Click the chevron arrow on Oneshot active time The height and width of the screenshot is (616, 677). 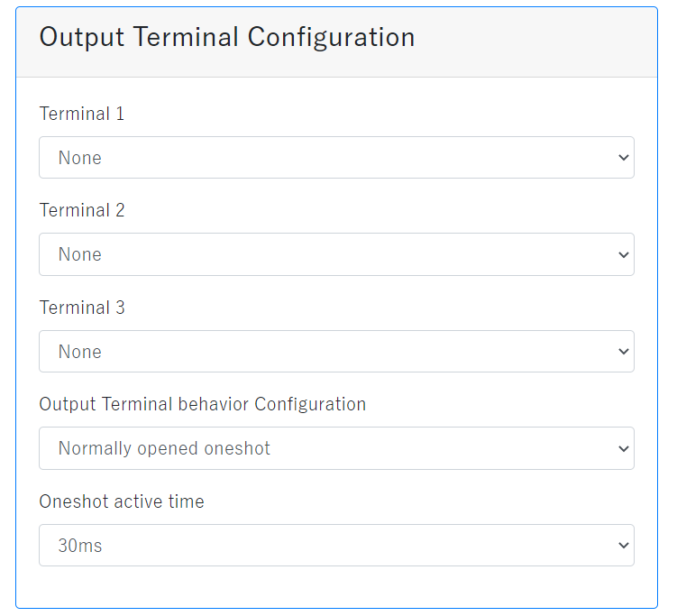pyautogui.click(x=623, y=546)
